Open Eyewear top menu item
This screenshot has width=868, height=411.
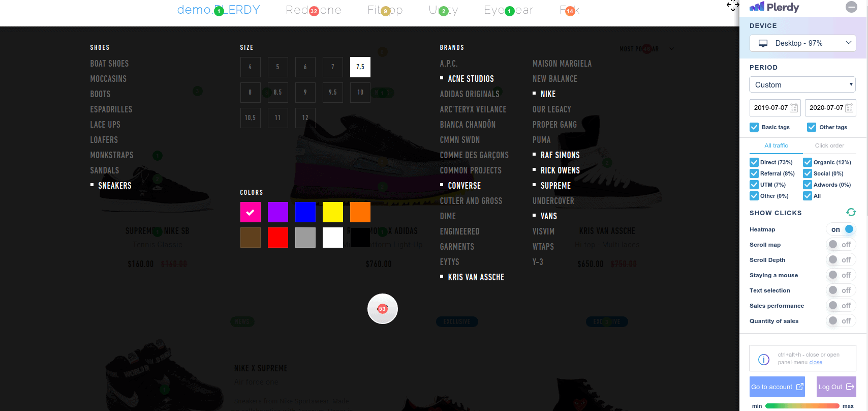click(509, 10)
